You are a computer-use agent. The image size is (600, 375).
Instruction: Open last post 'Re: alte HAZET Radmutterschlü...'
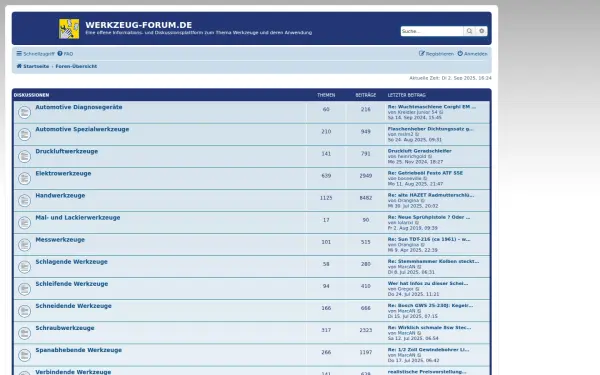pos(431,195)
